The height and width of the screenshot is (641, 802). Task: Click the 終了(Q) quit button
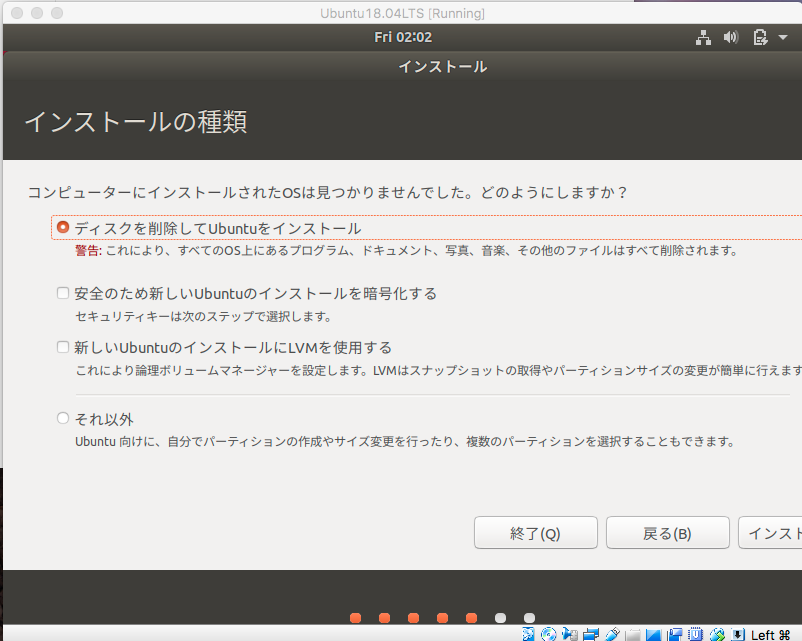click(536, 533)
